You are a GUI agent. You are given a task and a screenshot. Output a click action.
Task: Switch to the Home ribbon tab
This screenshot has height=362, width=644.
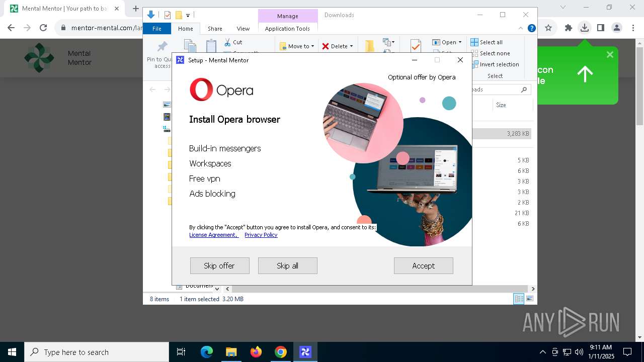point(185,29)
